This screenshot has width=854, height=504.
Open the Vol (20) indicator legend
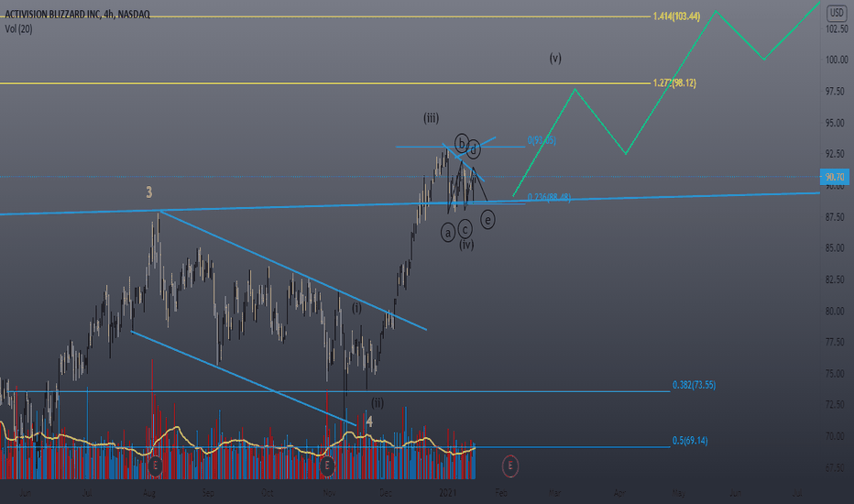click(18, 29)
